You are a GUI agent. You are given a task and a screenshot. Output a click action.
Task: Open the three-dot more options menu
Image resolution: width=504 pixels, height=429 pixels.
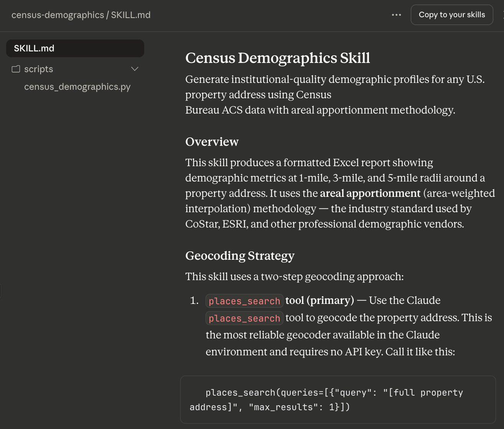[x=396, y=15]
